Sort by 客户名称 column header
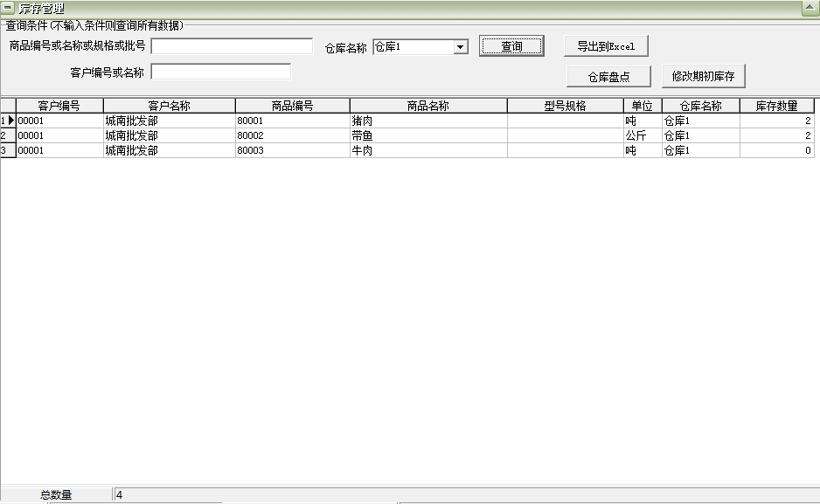 [170, 106]
